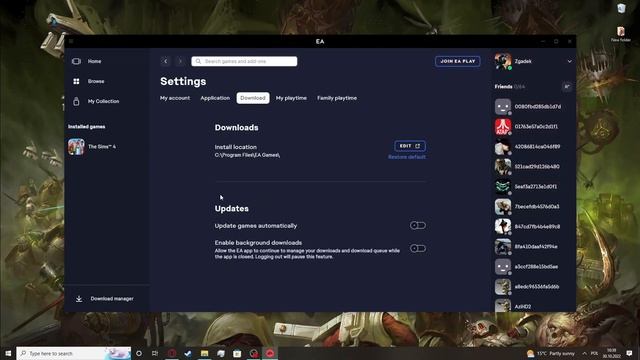640x360 pixels.
Task: Go back with the left arrow button
Action: 165,61
